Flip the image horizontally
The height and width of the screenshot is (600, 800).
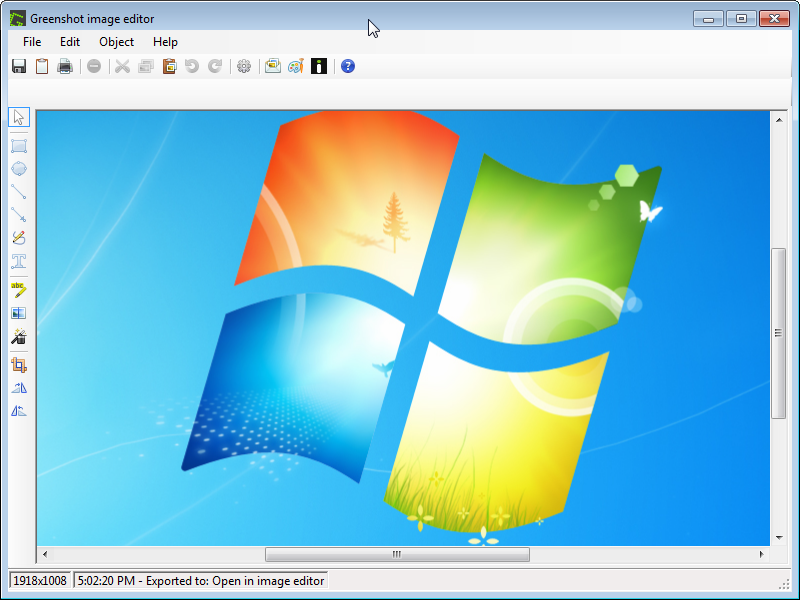click(x=18, y=388)
